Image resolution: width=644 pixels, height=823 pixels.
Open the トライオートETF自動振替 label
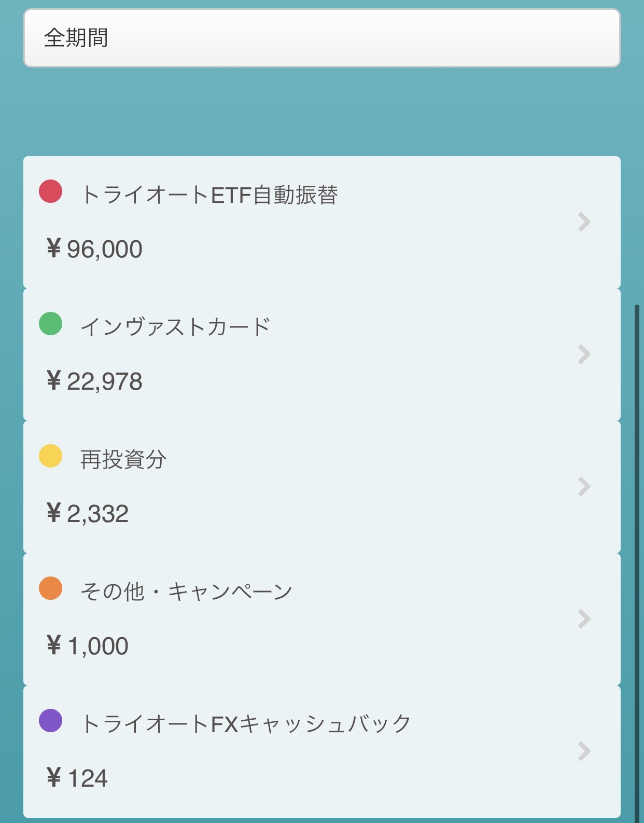(209, 195)
